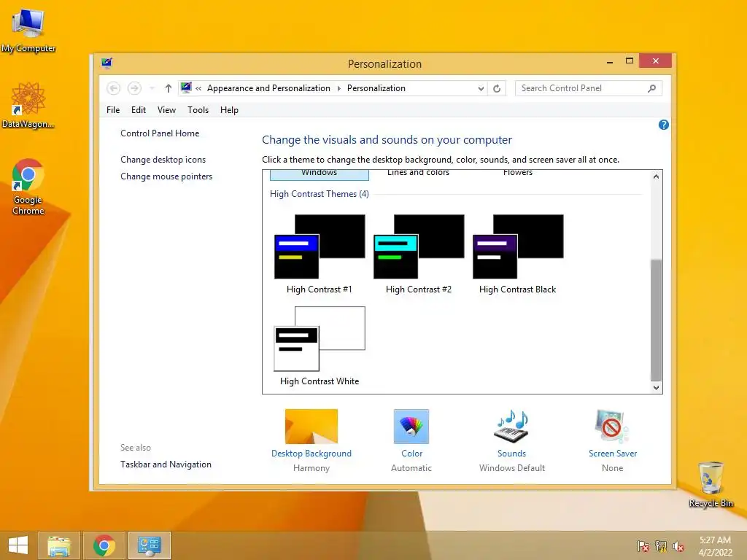Launch Chrome from the taskbar
The image size is (747, 560).
point(104,545)
